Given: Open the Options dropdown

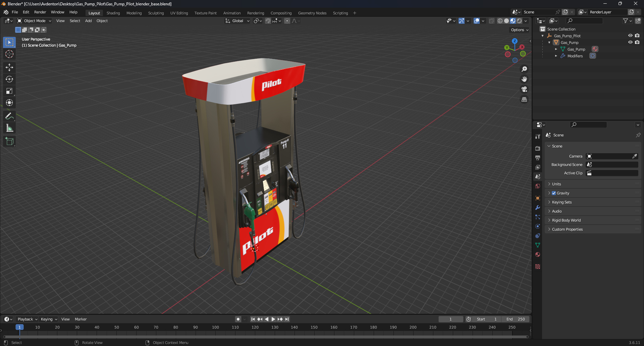Looking at the screenshot, I should pyautogui.click(x=520, y=30).
